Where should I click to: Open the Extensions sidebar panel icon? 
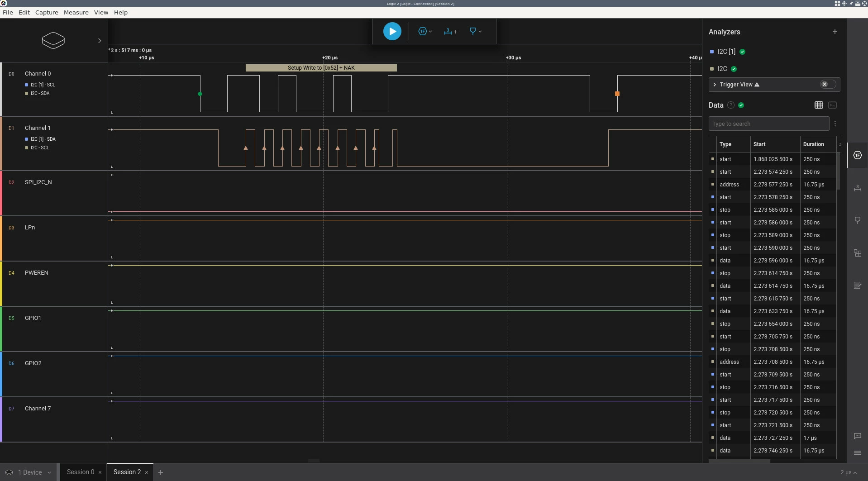857,253
